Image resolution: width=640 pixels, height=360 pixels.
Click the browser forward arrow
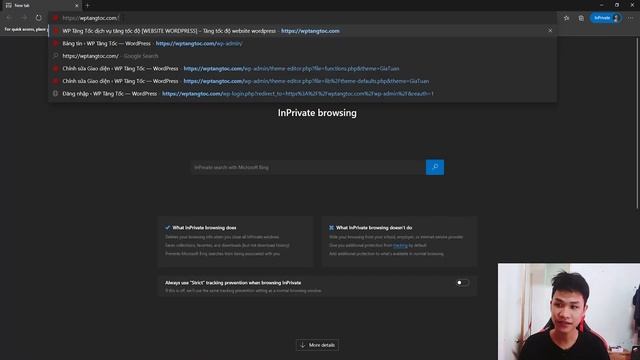(24, 18)
